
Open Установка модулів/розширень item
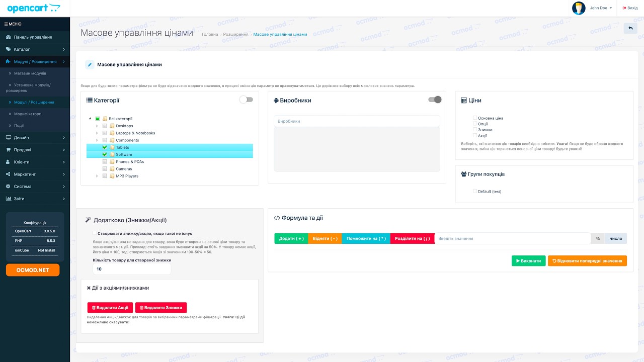pyautogui.click(x=35, y=88)
